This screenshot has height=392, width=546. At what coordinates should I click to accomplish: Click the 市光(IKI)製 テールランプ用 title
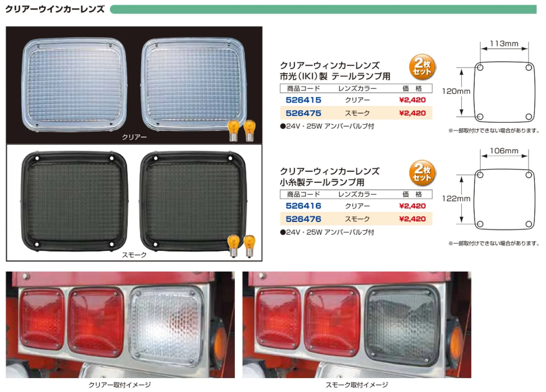pos(335,76)
